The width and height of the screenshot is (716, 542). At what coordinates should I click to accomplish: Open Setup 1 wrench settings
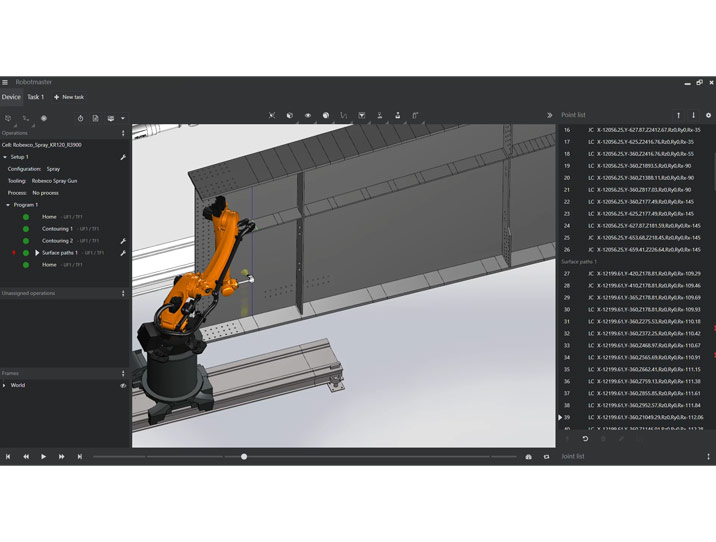123,157
